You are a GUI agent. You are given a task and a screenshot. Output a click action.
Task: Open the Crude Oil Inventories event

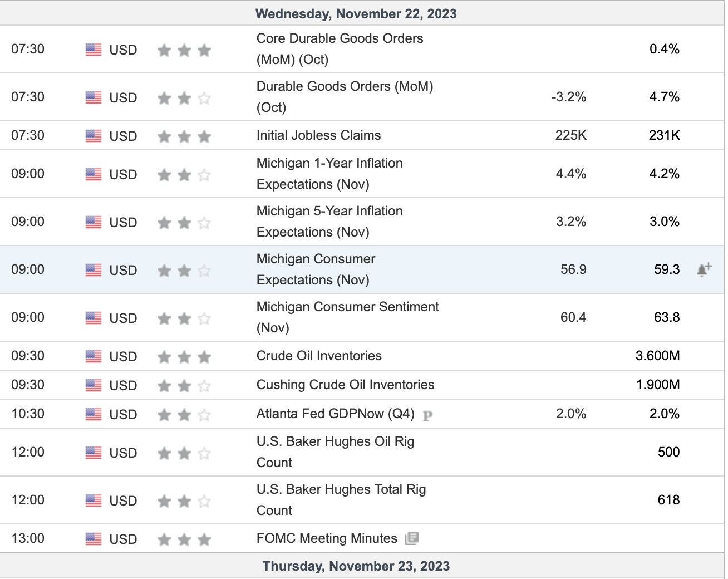click(319, 356)
